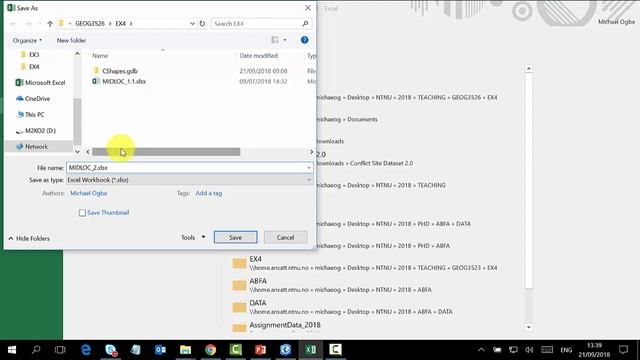Click the volume speaker tray icon
The image size is (640, 360).
pyautogui.click(x=529, y=350)
